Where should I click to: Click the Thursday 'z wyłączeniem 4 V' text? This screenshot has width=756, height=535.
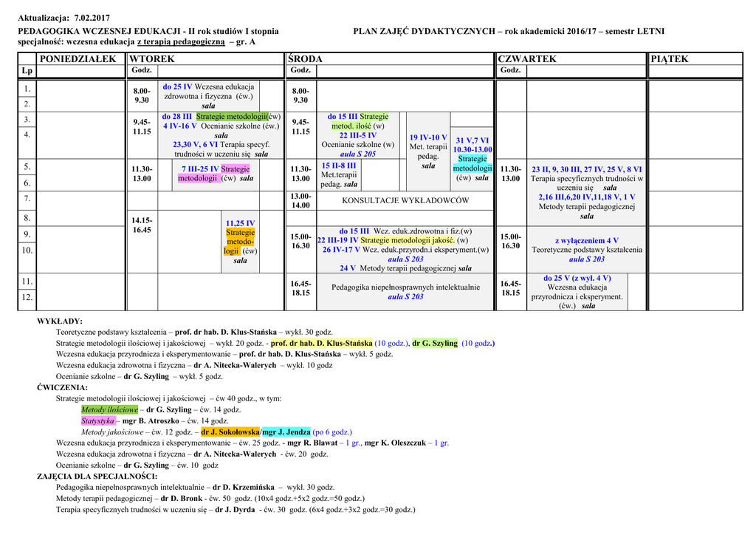(x=586, y=240)
